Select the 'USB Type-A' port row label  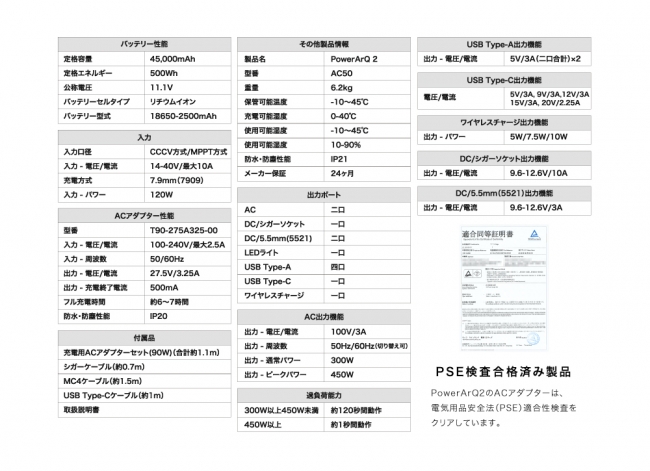[x=267, y=267]
